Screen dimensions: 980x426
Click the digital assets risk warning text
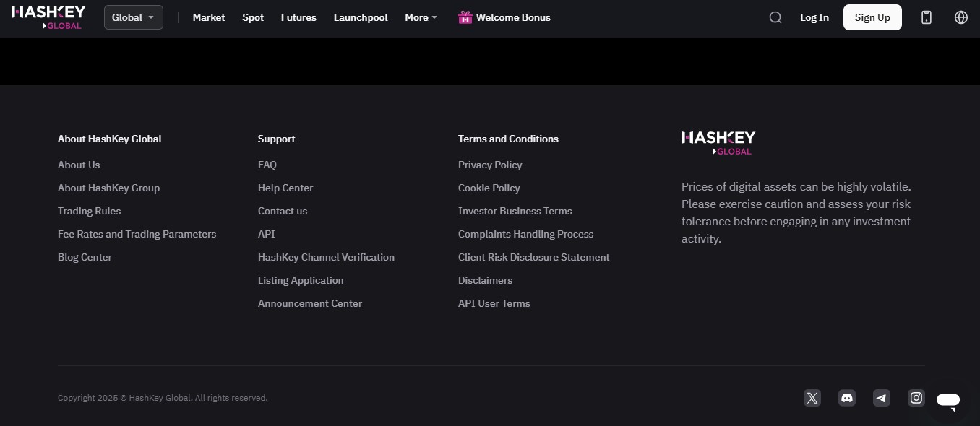pyautogui.click(x=796, y=212)
